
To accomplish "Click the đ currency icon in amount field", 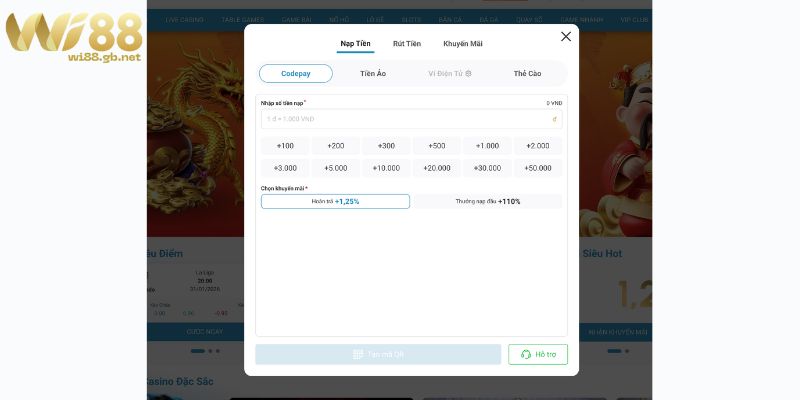I will (554, 119).
